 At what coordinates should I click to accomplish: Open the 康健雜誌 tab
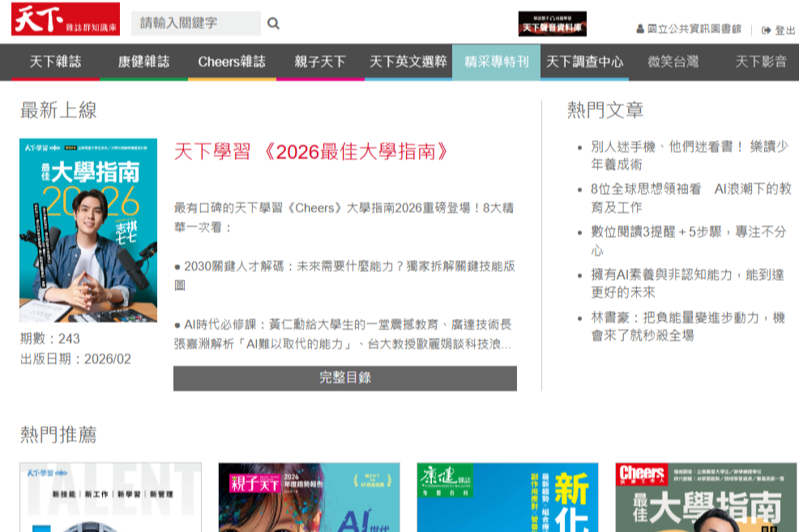[143, 62]
